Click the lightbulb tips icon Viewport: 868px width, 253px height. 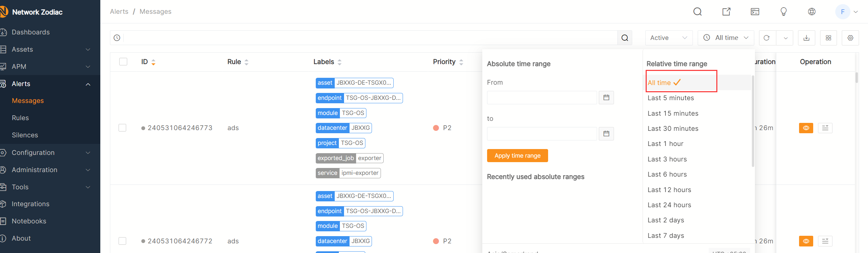[x=783, y=12]
